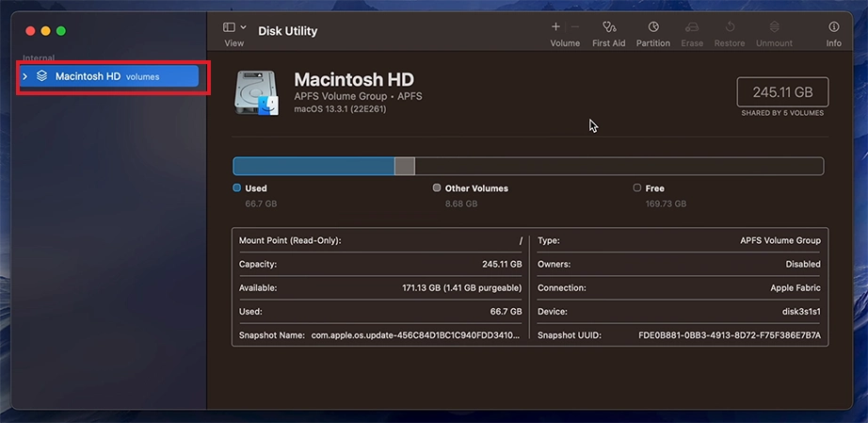Click '171.13 GB (1.41 GB purgeable)' value

[x=461, y=288]
